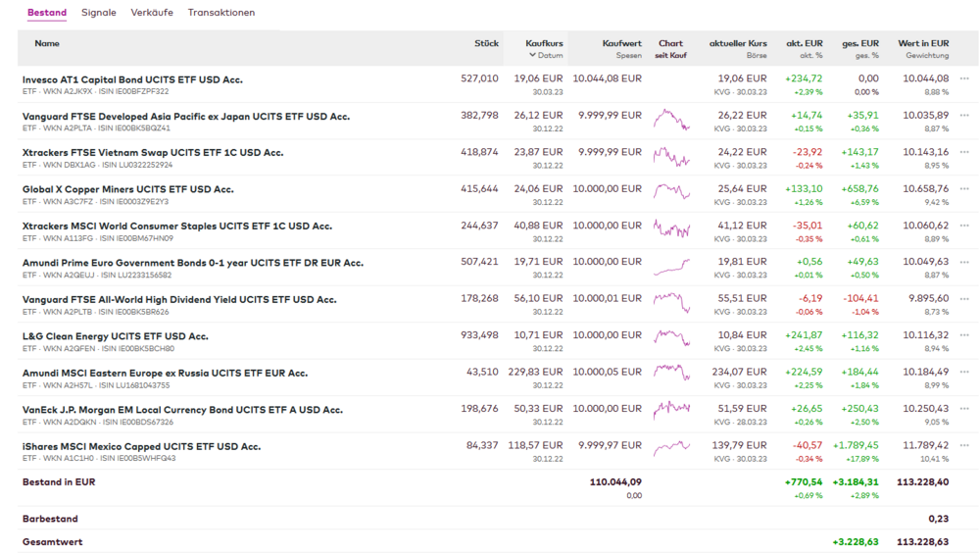Open ellipsis menu for VanEck EM Local Currency Bond
The image size is (980, 554).
click(x=964, y=409)
